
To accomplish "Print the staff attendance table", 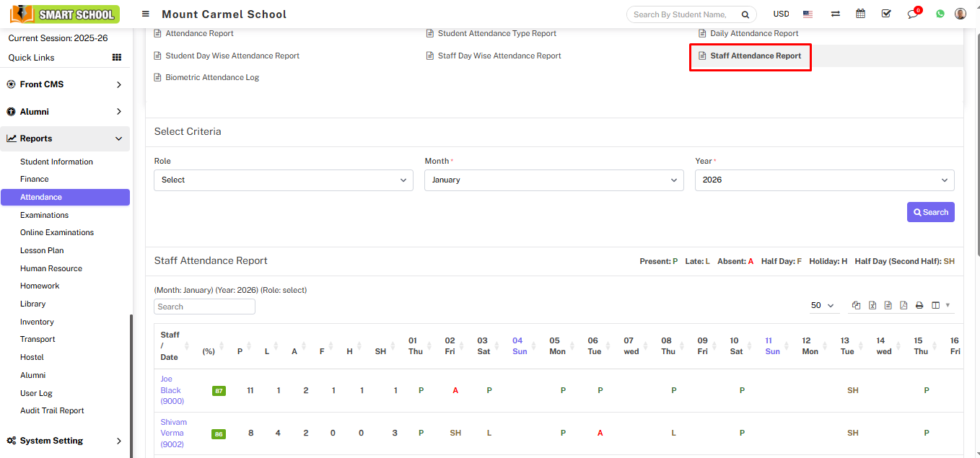I will pos(919,306).
